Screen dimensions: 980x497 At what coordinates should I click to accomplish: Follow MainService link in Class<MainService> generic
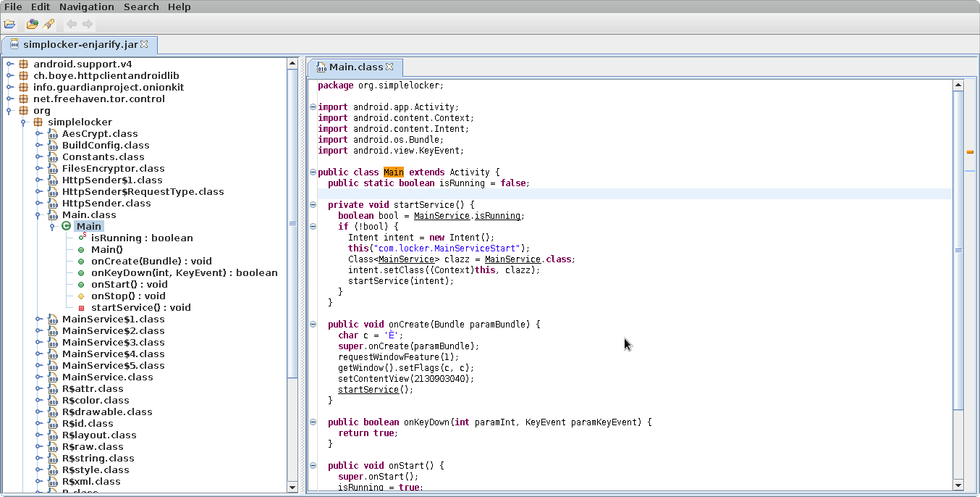coord(405,259)
